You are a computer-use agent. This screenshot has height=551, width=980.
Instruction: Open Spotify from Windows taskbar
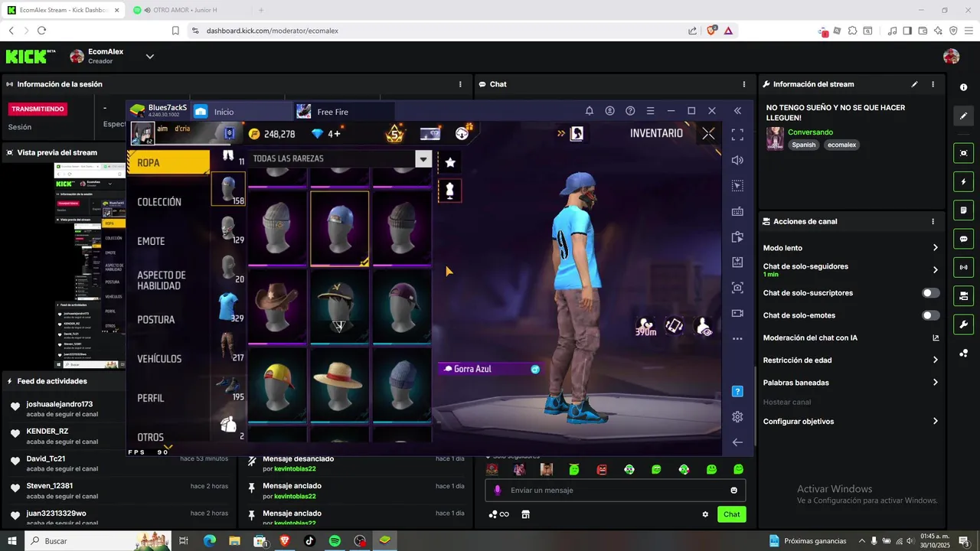[335, 541]
